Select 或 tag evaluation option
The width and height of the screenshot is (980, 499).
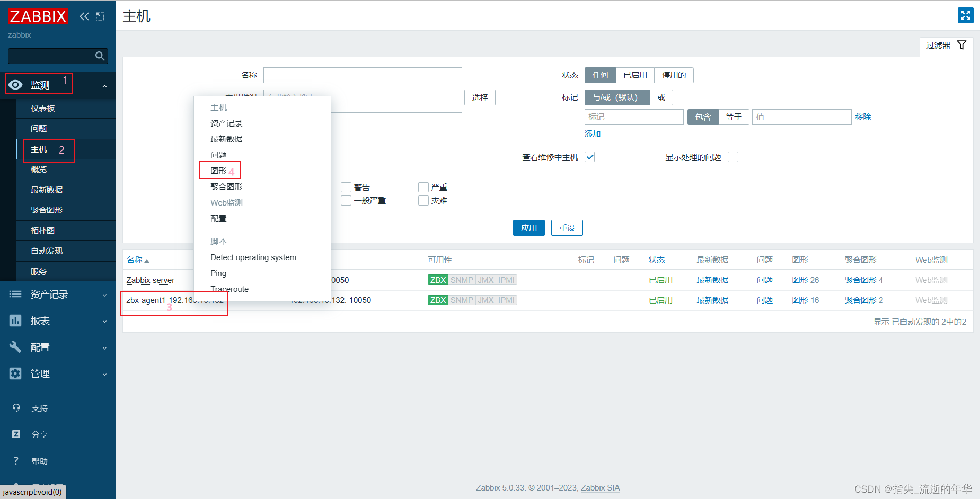point(661,97)
